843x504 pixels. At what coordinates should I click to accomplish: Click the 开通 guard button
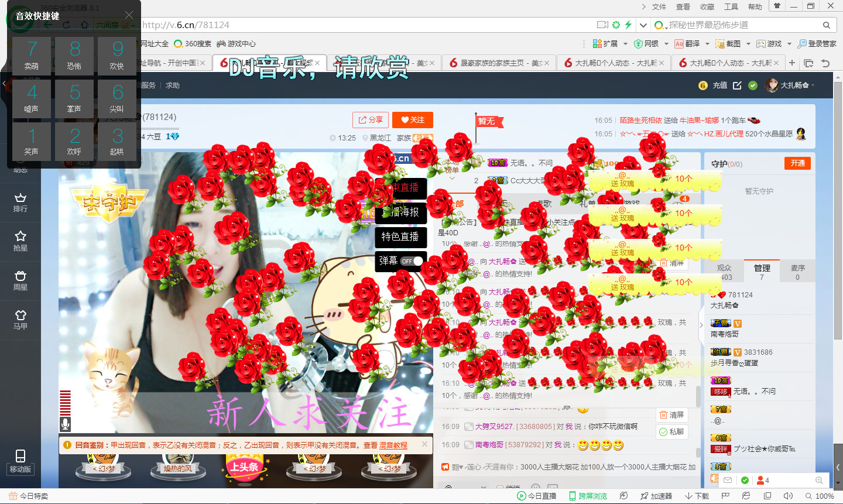797,163
